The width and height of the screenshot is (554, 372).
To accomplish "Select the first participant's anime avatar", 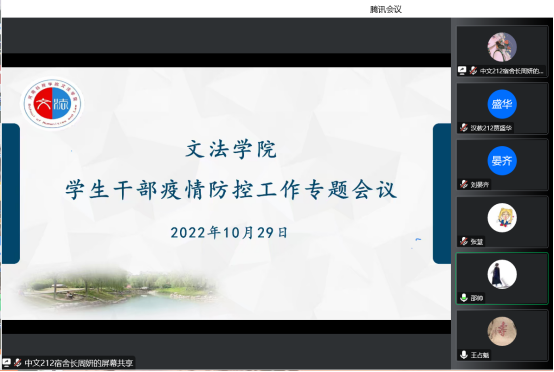I will (x=502, y=47).
